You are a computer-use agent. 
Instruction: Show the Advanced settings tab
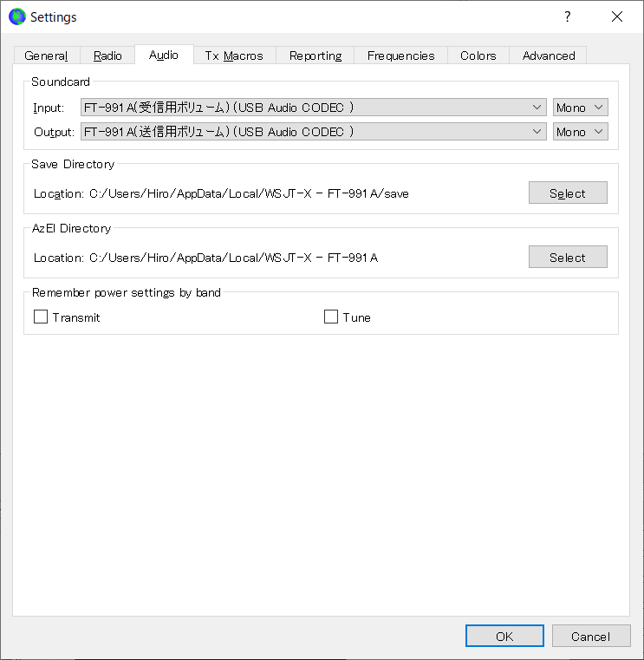(x=549, y=56)
